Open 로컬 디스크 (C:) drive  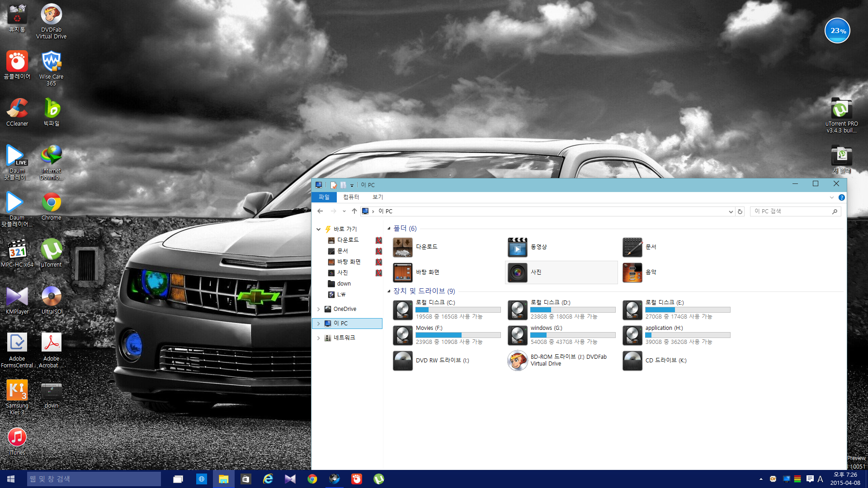click(447, 310)
